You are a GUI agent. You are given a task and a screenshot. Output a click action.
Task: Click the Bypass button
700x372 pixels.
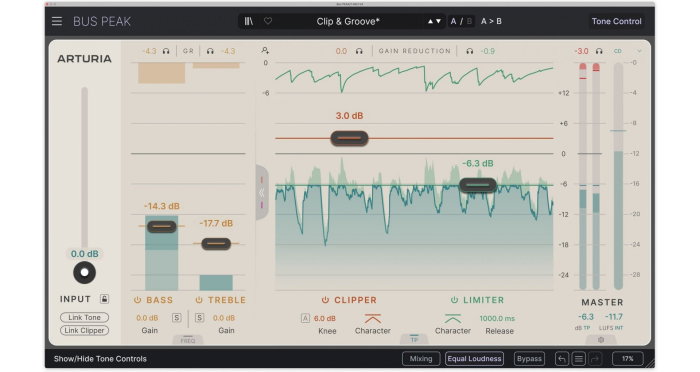click(x=529, y=359)
